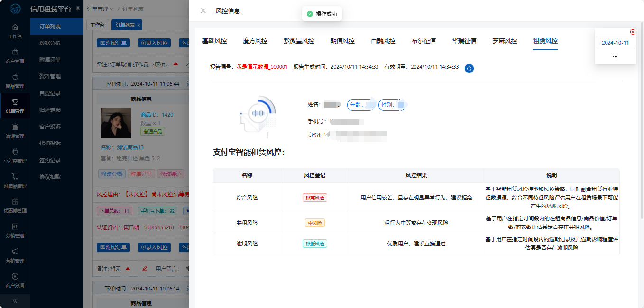Select 订单管理 in the left sidebar
This screenshot has height=308, width=644.
tap(15, 106)
